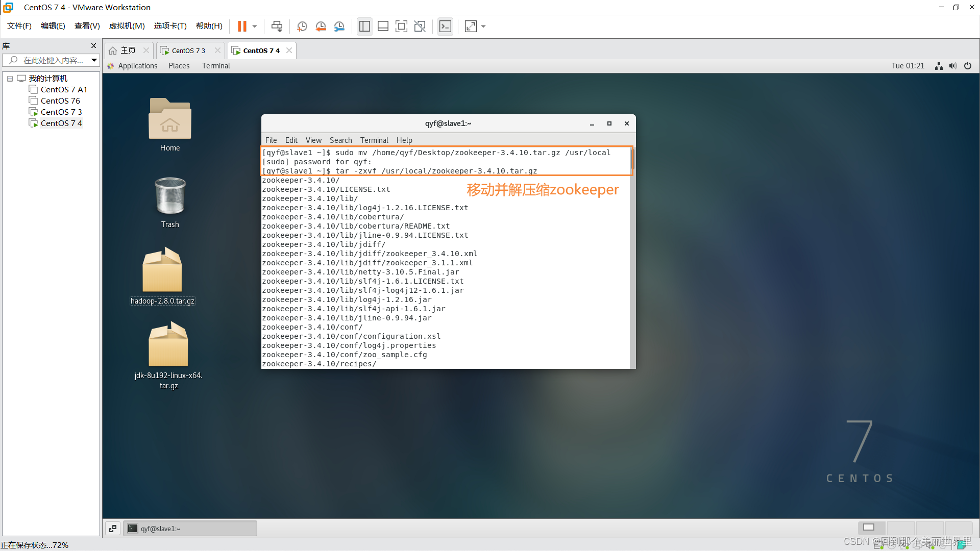Open the terminal Edit menu
The width and height of the screenshot is (980, 551).
click(291, 140)
